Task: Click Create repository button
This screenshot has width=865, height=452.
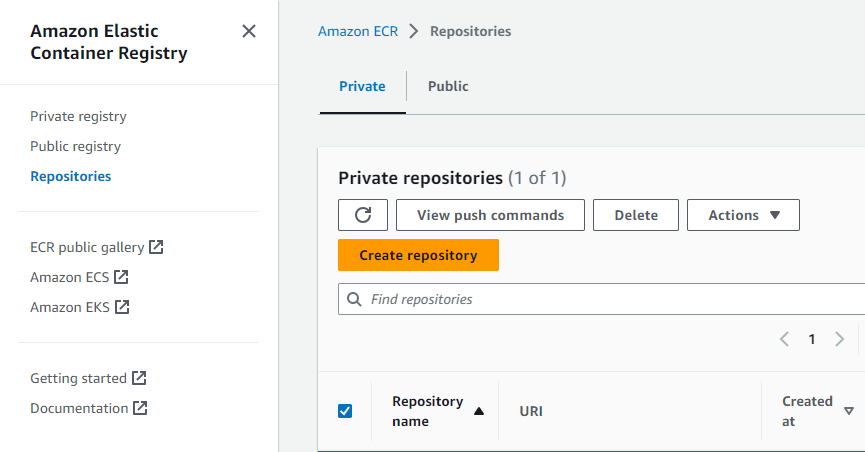Action: point(418,255)
